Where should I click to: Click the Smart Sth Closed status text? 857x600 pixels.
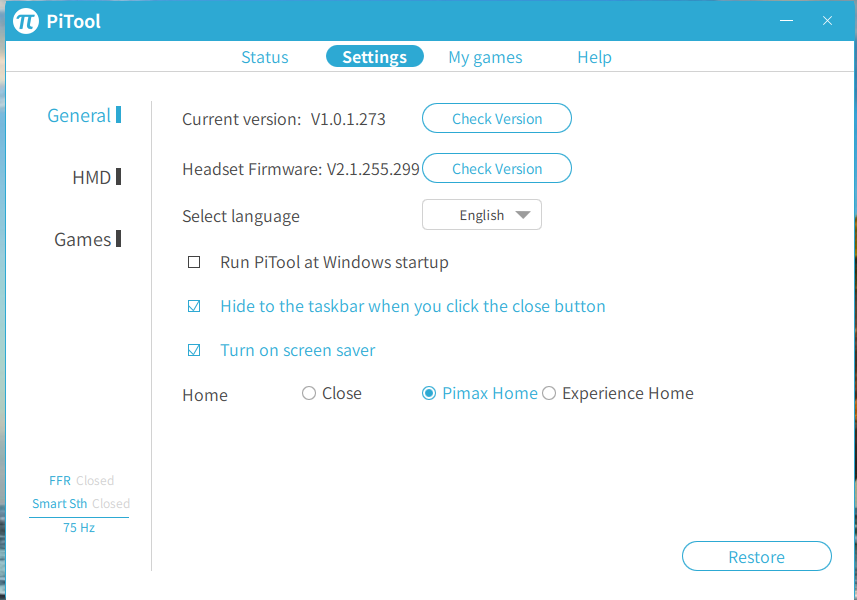(x=81, y=503)
